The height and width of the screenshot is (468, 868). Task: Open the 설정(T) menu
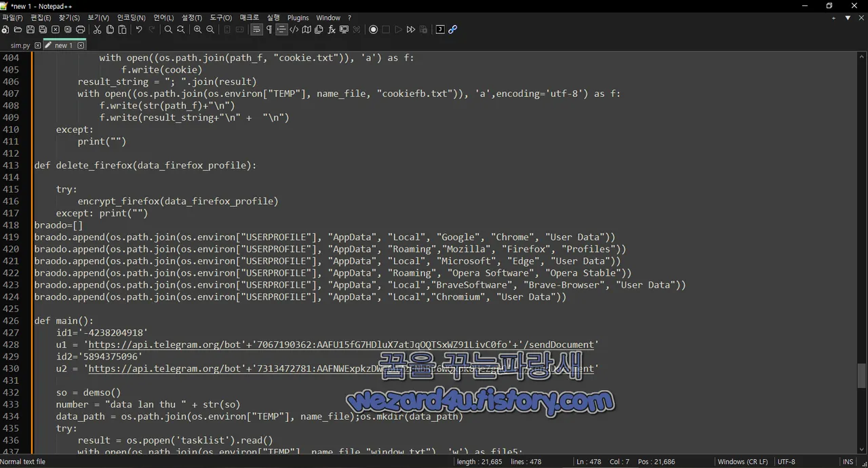point(192,18)
